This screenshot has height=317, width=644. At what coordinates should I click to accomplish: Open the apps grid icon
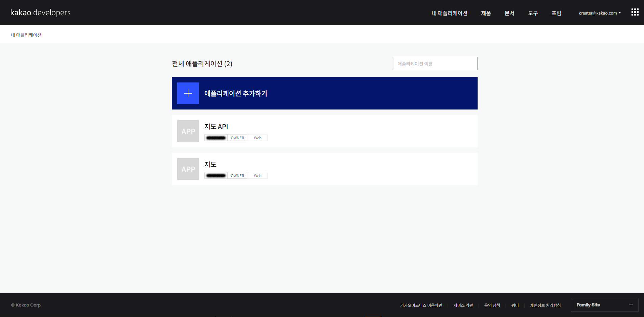click(x=635, y=13)
